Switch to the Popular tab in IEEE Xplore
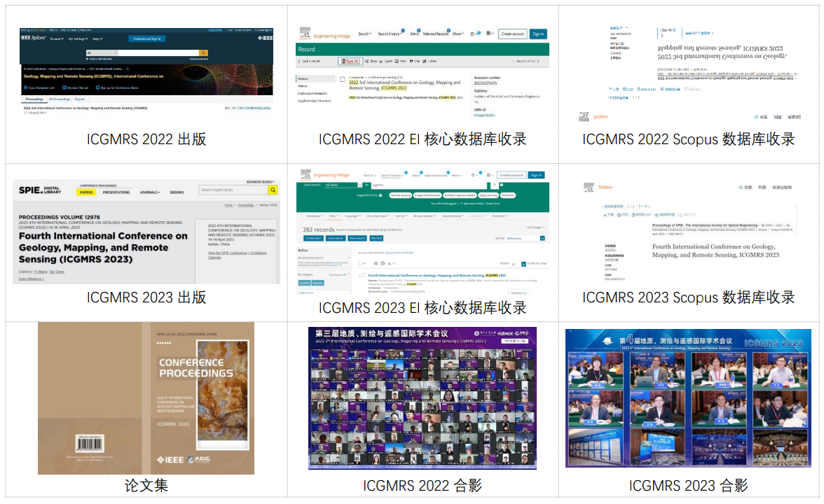824x504 pixels. point(80,99)
